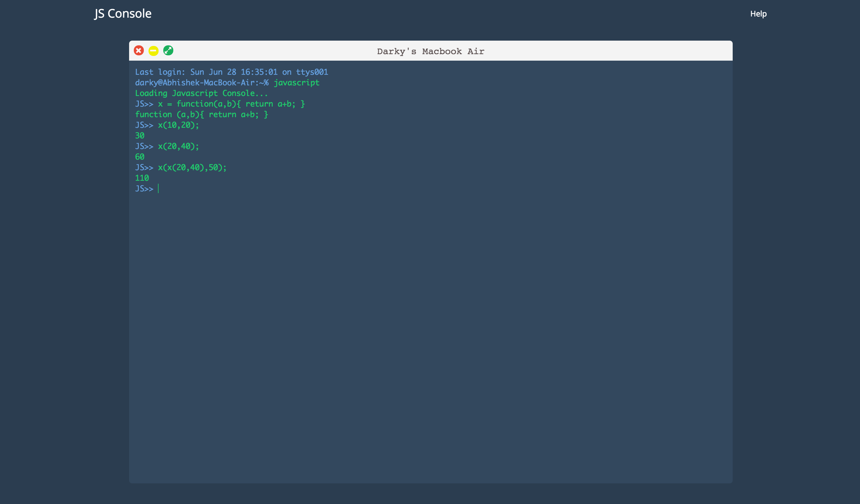Image resolution: width=860 pixels, height=504 pixels.
Task: Select the darky@Abhishek-MacBook-Air prompt text
Action: tap(201, 82)
